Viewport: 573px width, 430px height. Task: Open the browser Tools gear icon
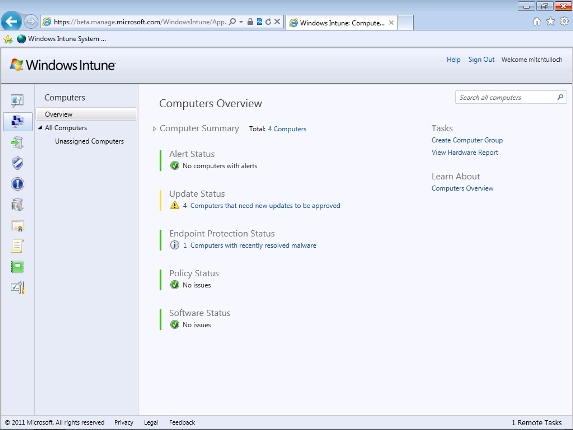point(564,22)
